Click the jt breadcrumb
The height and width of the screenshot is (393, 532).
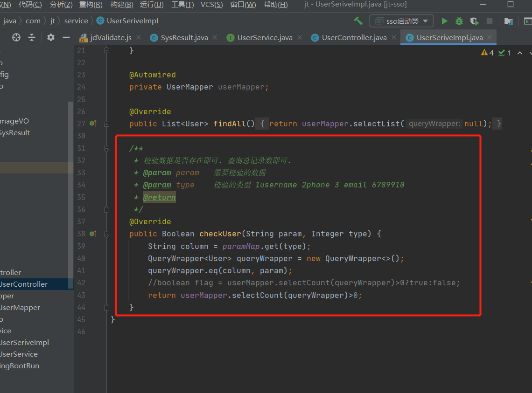53,21
